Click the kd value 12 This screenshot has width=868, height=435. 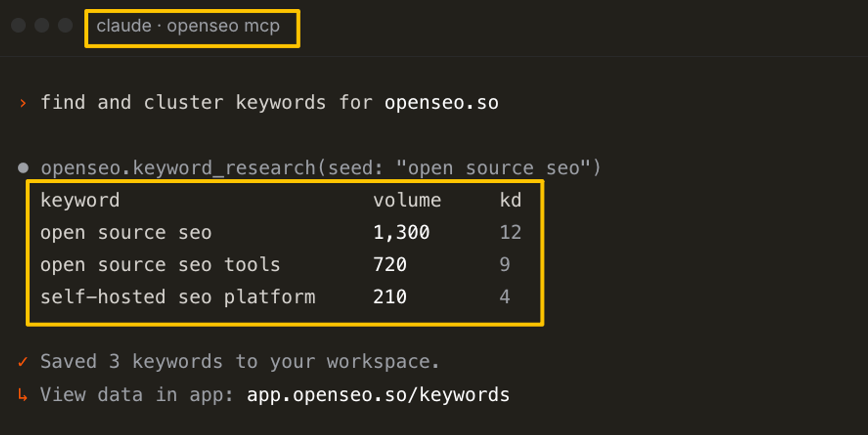coord(510,233)
